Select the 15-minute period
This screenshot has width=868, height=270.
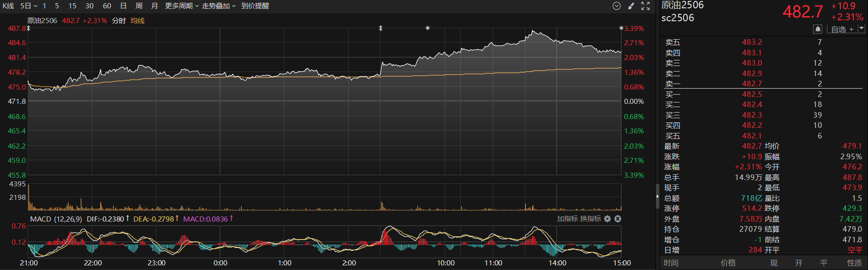[x=72, y=6]
